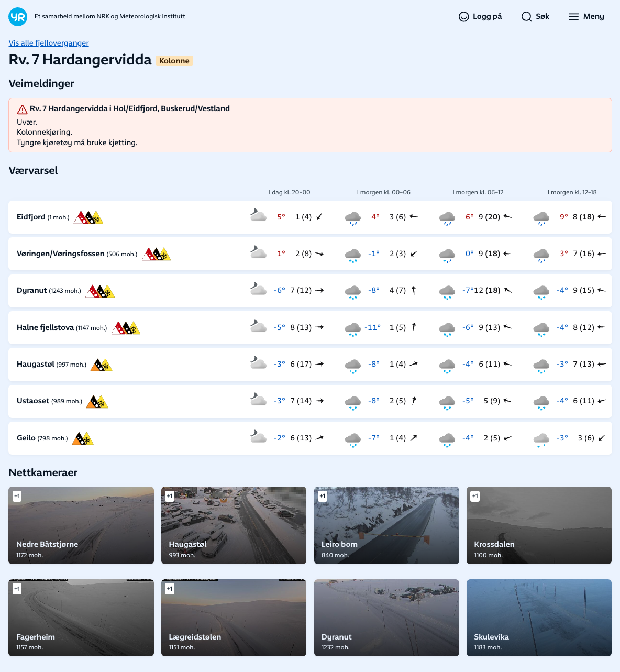Click the I morgen kl. 06–12 column header
Image resolution: width=620 pixels, height=672 pixels.
(478, 192)
